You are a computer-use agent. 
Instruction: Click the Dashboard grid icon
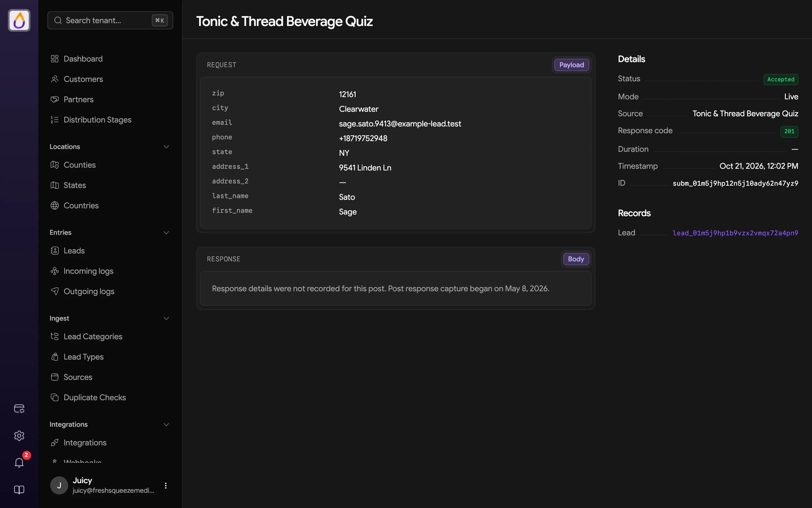tap(55, 59)
